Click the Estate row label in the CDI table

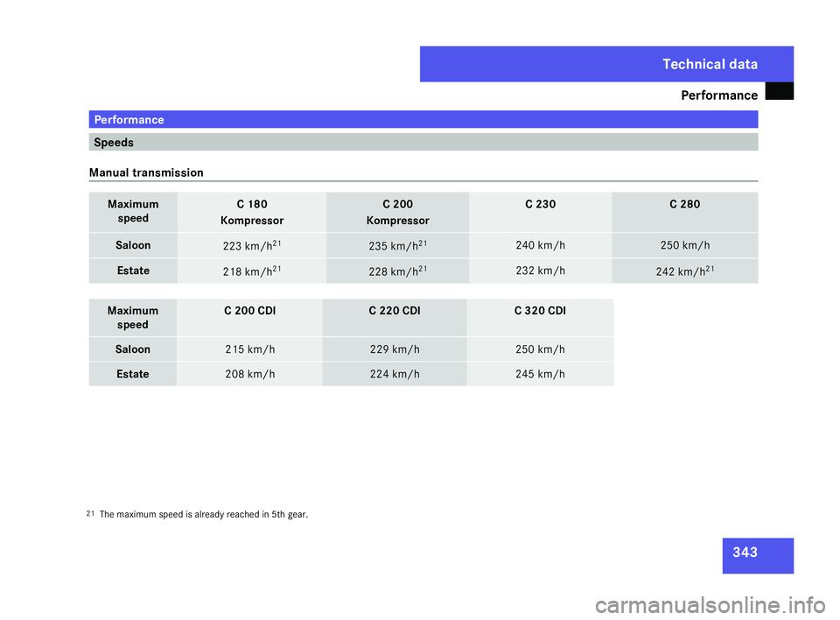coord(133,374)
